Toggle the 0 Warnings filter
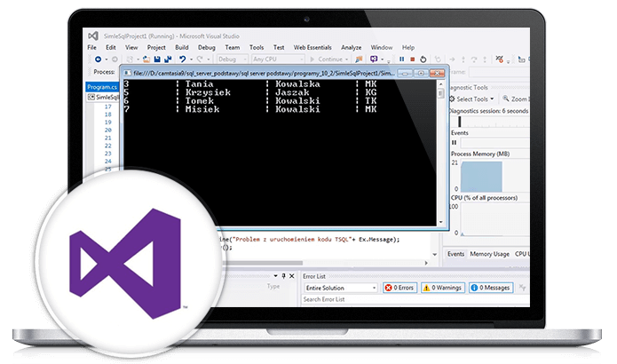This screenshot has width=617, height=364. (443, 288)
